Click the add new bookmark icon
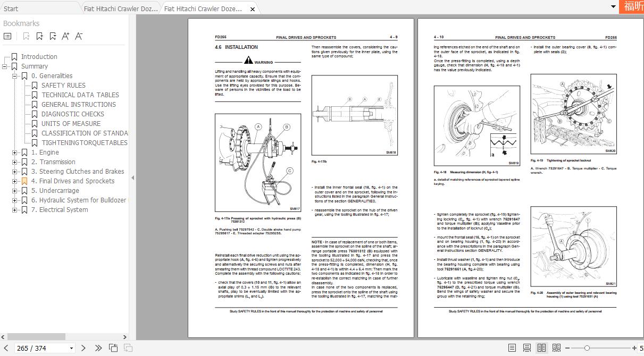The image size is (644, 356). point(40,36)
